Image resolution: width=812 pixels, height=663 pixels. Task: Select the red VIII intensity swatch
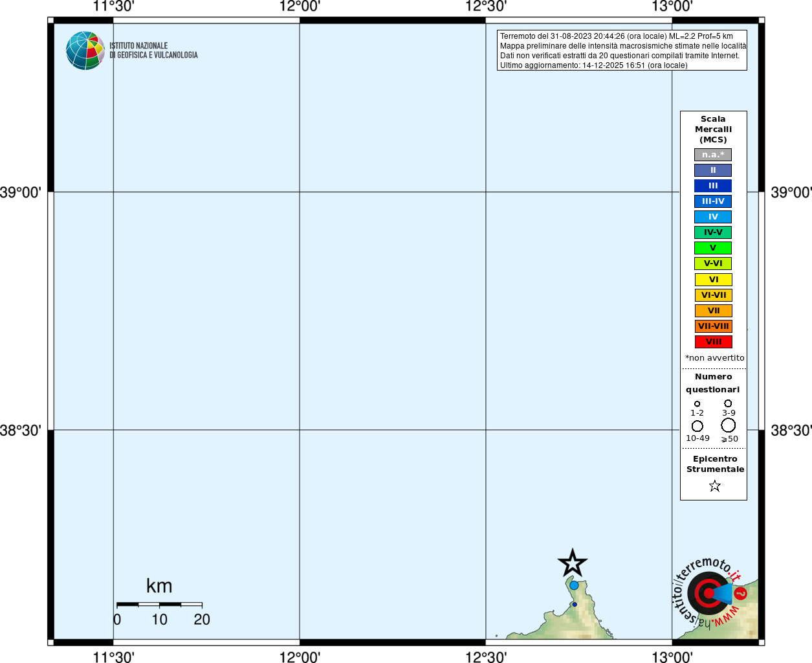click(x=713, y=342)
